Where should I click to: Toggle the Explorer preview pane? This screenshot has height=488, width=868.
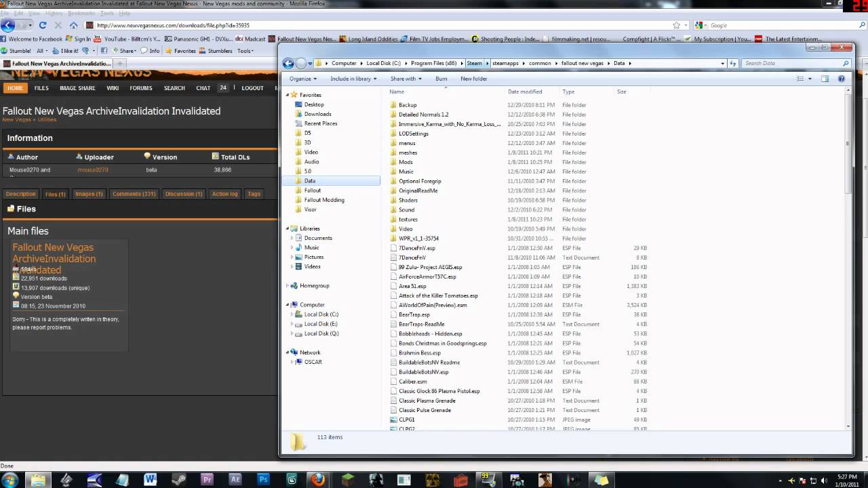point(825,79)
